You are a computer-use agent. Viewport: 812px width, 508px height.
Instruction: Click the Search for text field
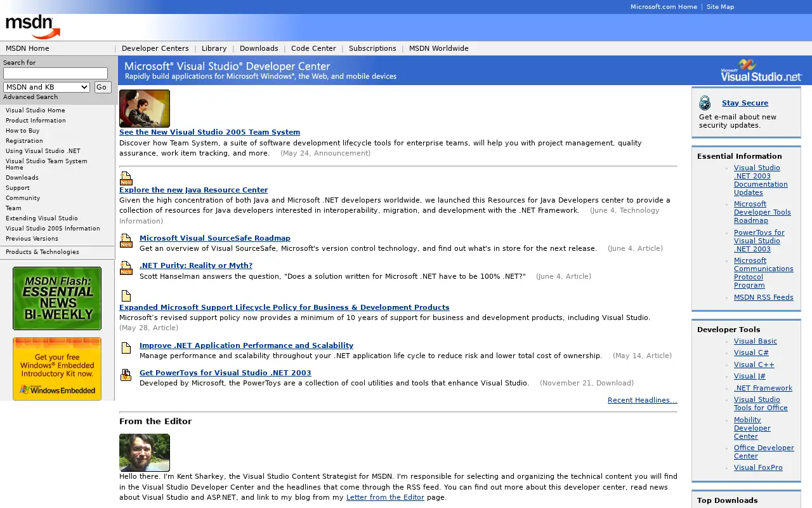coord(55,73)
